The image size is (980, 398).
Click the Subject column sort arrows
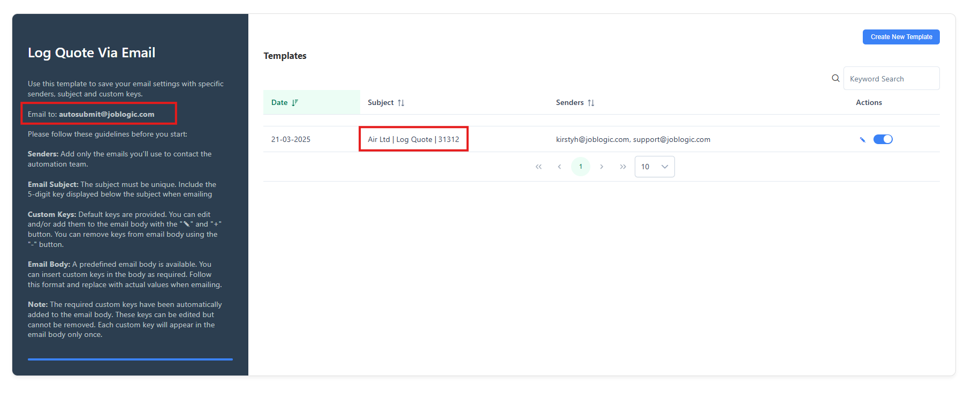401,103
